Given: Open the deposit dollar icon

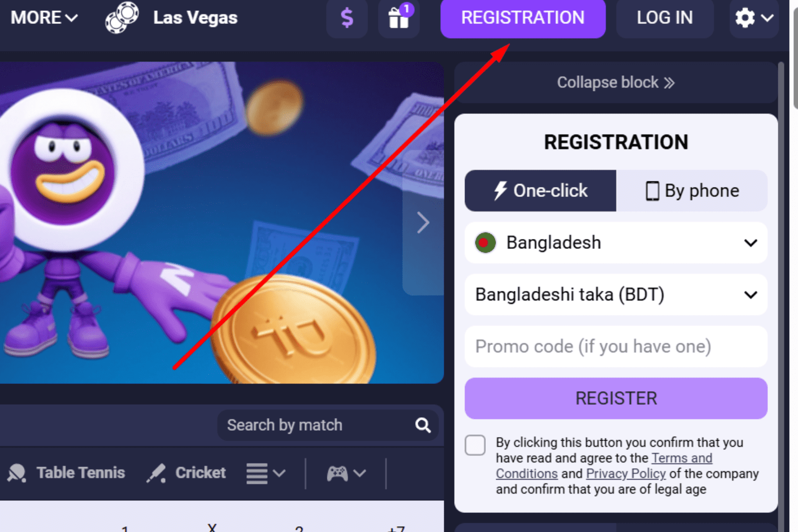Looking at the screenshot, I should [347, 19].
